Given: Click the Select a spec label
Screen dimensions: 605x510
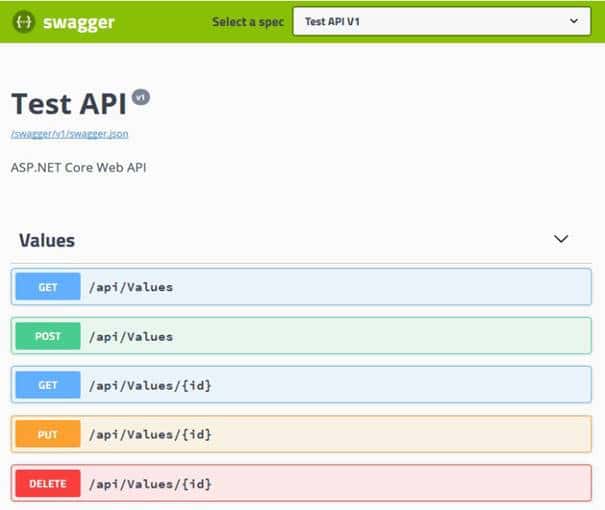Looking at the screenshot, I should click(x=248, y=22).
